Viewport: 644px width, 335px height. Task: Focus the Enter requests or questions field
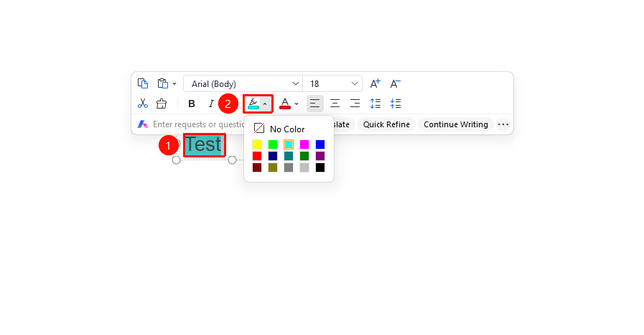click(x=199, y=124)
